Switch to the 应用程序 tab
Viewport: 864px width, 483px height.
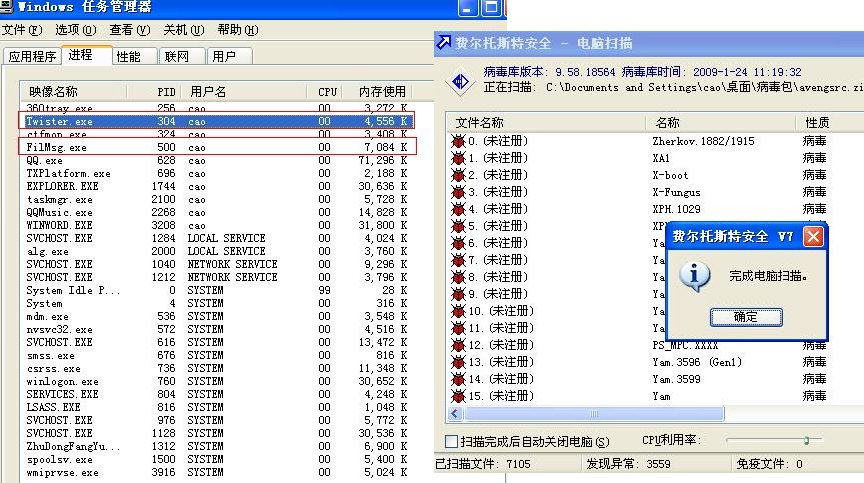(x=33, y=56)
